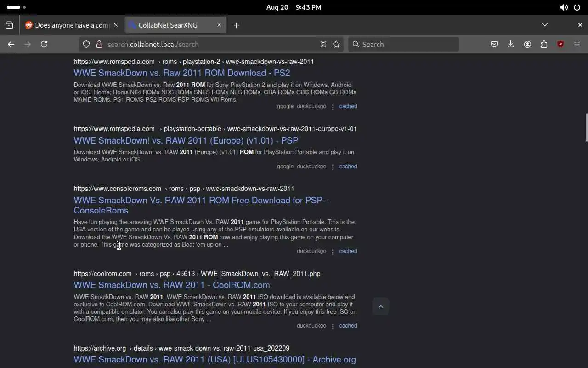588x368 pixels.
Task: Open options menu for PS2 romspedia result
Action: [333, 107]
